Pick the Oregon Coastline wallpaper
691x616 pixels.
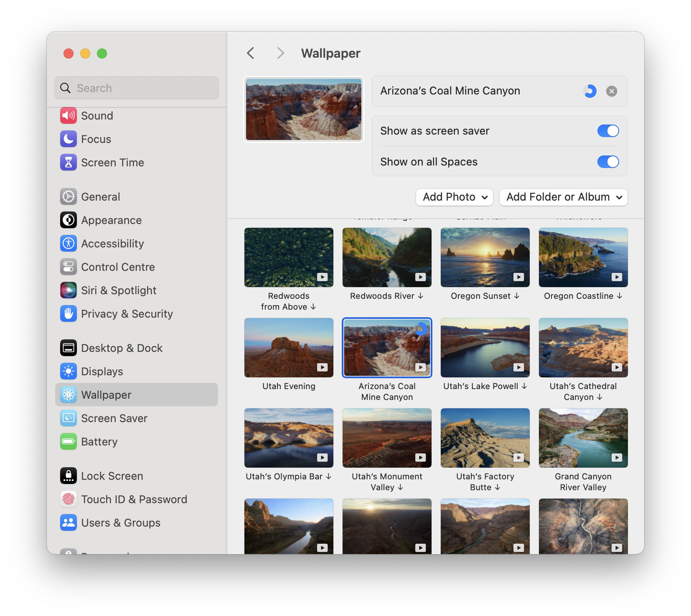pyautogui.click(x=583, y=257)
